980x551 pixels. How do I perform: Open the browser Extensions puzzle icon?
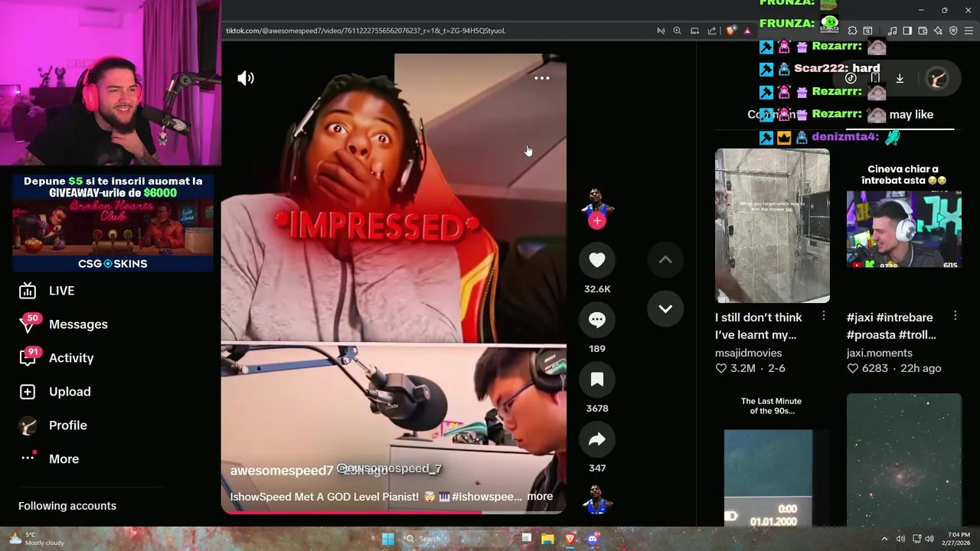[x=852, y=31]
